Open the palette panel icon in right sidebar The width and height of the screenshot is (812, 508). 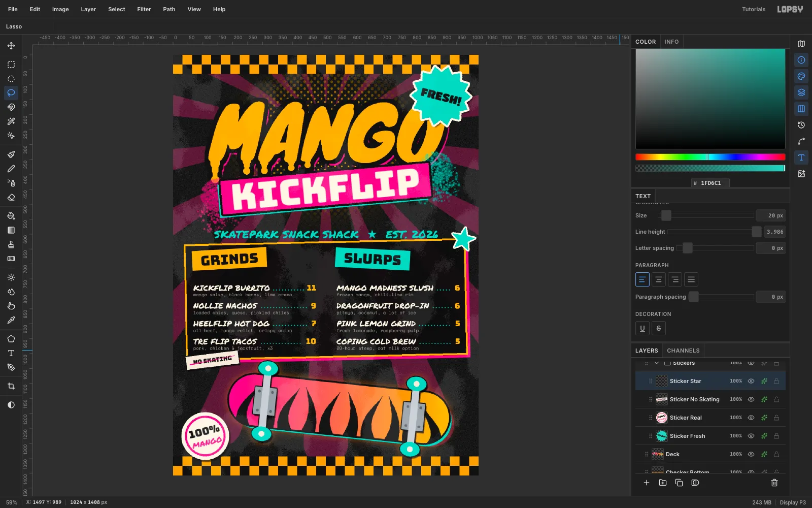click(x=801, y=76)
